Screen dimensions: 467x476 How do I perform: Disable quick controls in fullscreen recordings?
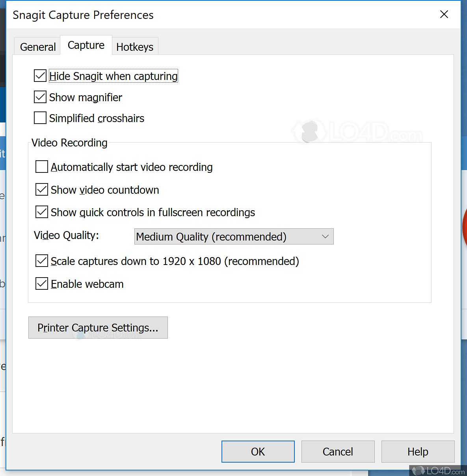click(x=41, y=212)
